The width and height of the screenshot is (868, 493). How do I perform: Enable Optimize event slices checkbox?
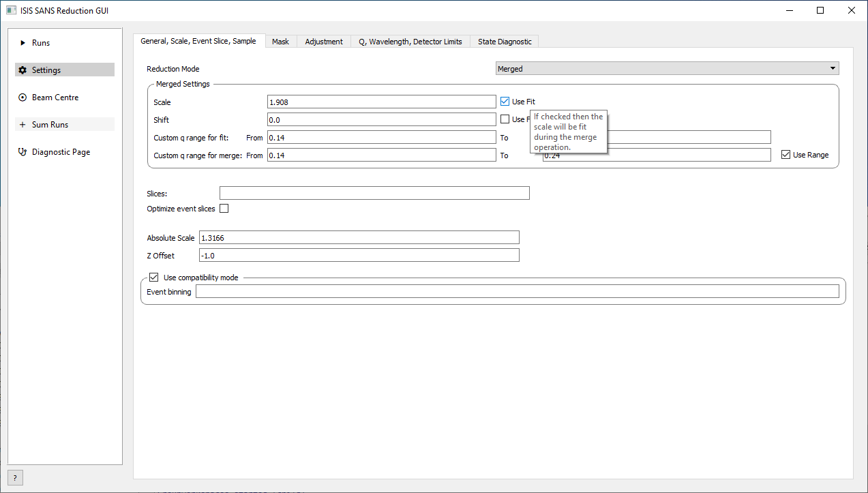coord(224,209)
